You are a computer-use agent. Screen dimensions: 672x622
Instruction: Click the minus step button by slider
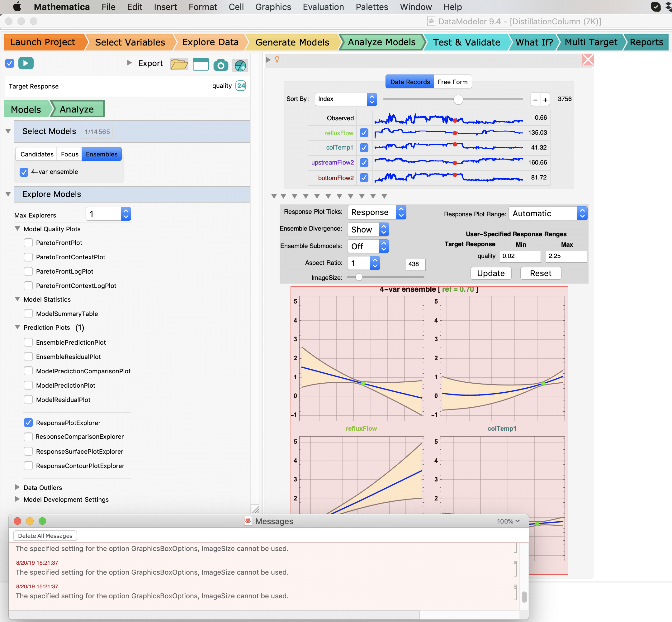535,100
